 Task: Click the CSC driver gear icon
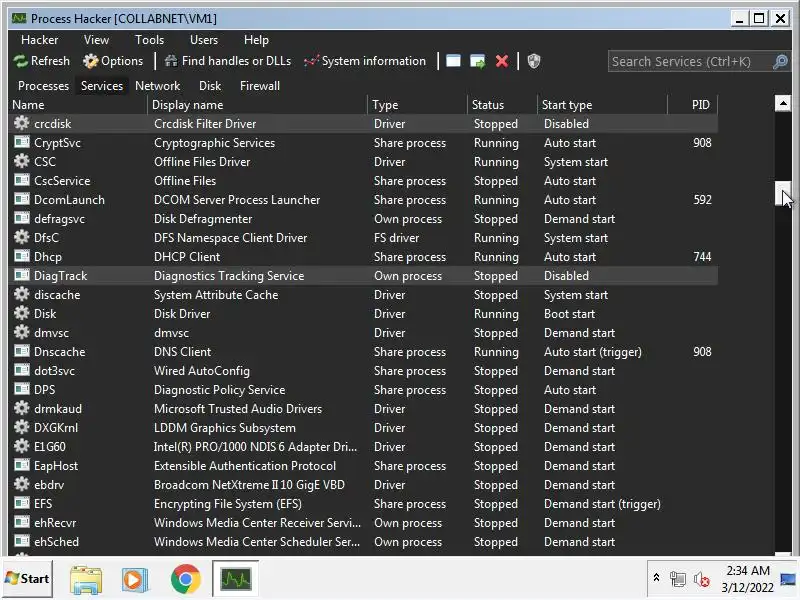coord(21,161)
